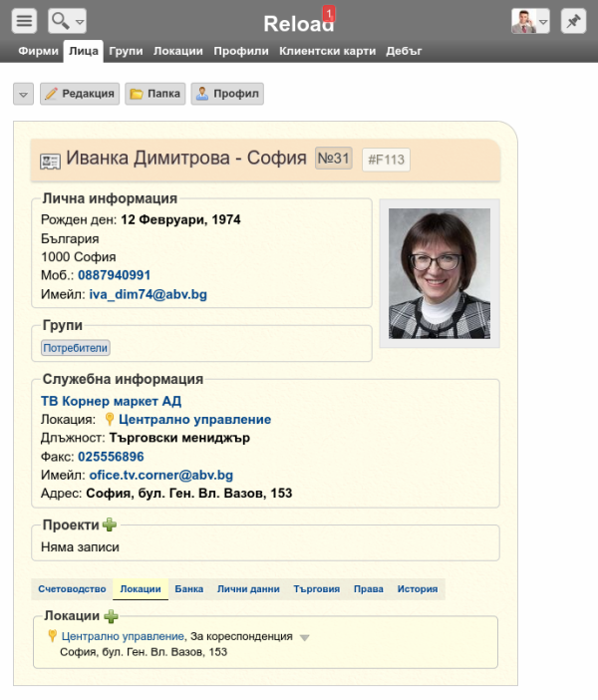The image size is (598, 700).
Task: Select the birthday text 12 Февруари, 1974
Action: [180, 219]
